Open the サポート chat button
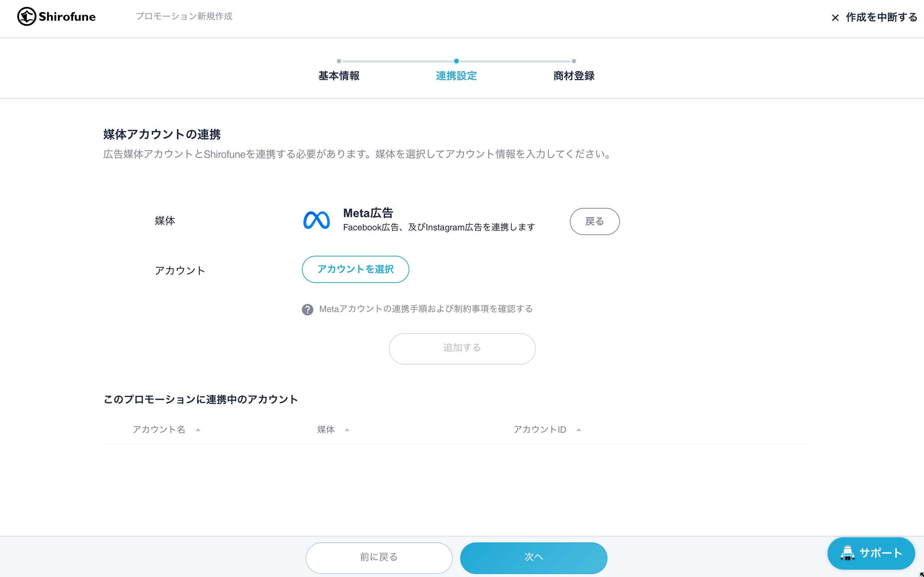924x577 pixels. pos(871,553)
